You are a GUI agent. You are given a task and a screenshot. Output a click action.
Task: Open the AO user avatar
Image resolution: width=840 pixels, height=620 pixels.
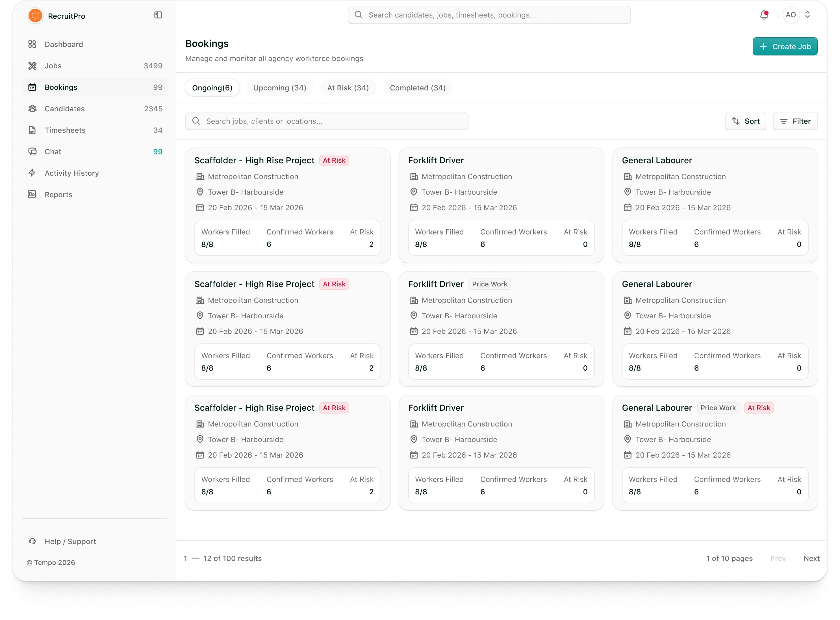point(791,15)
